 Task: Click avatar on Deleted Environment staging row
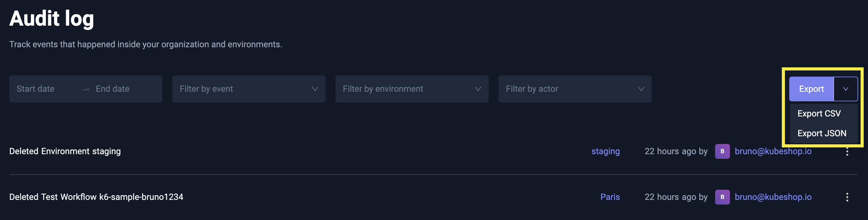coord(722,151)
